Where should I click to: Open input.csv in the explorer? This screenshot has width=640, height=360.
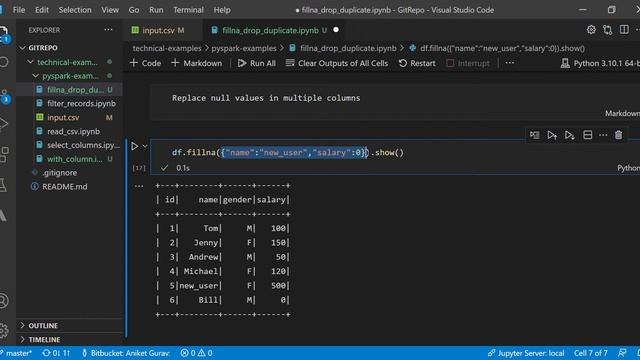63,118
